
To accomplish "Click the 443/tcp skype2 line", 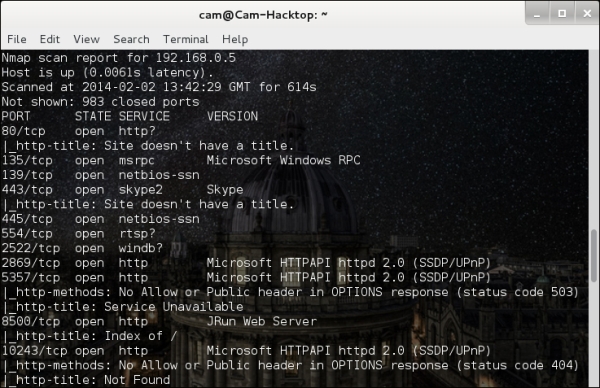I will tap(122, 190).
